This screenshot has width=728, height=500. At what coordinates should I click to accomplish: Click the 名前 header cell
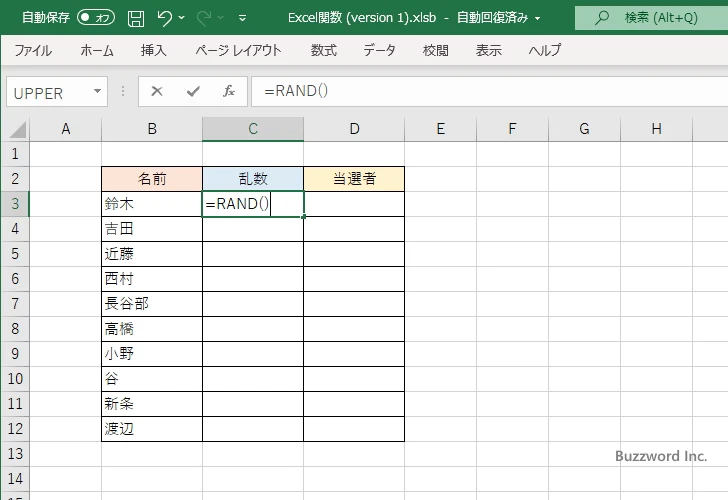152,179
